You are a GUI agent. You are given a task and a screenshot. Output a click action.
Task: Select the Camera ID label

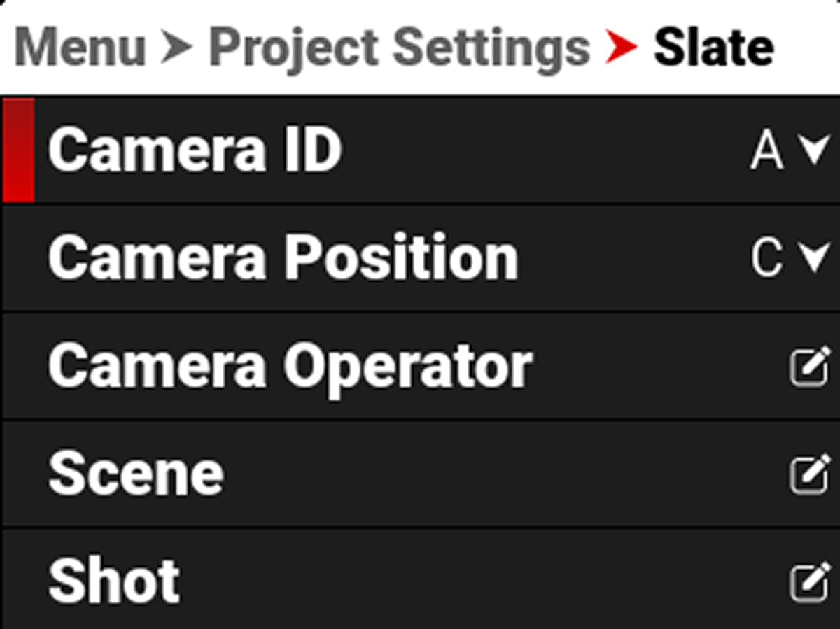pyautogui.click(x=195, y=150)
